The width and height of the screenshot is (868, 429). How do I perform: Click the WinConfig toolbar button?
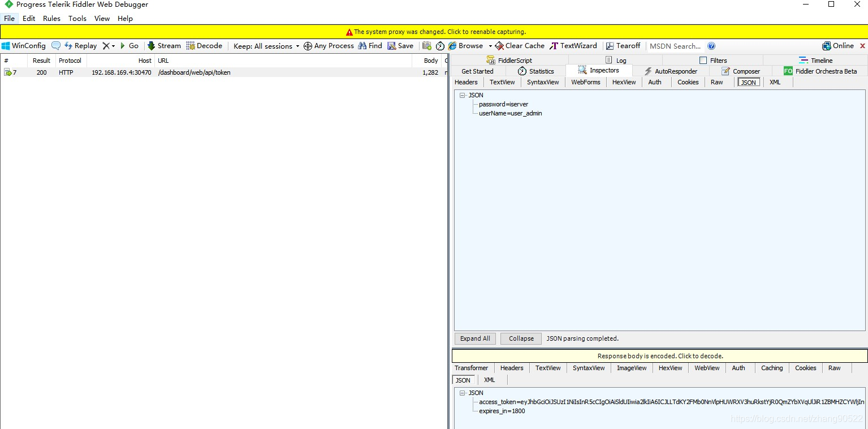(x=24, y=46)
